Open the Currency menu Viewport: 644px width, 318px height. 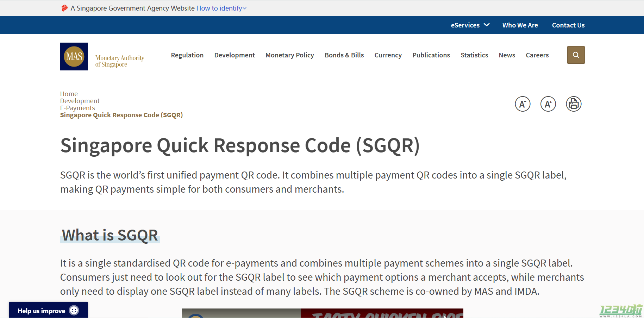point(388,55)
